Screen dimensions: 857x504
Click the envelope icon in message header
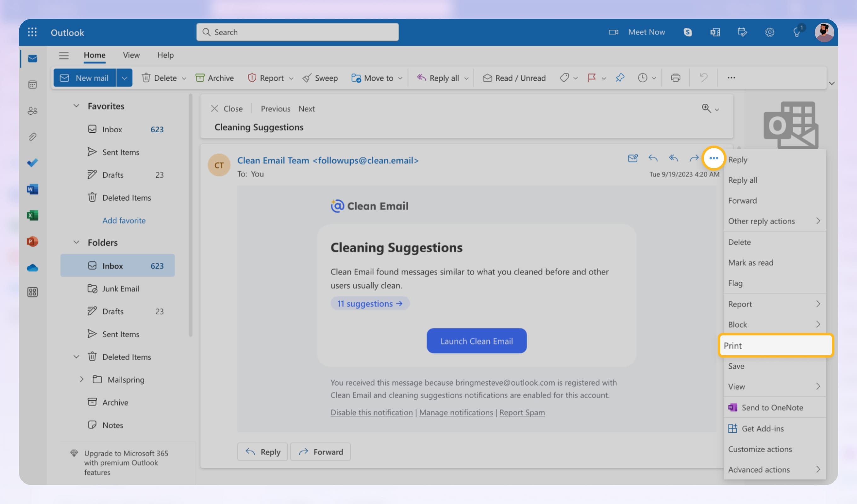(633, 158)
